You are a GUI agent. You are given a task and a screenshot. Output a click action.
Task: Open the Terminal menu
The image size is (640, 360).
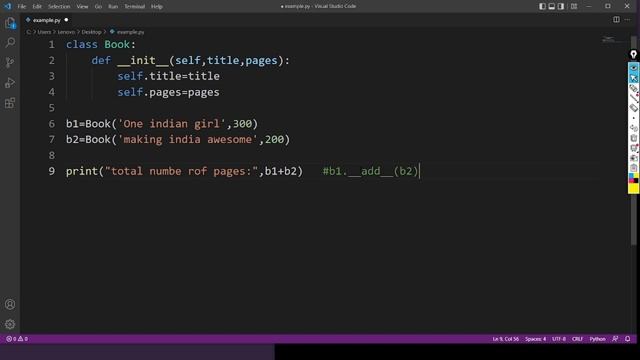pos(134,7)
